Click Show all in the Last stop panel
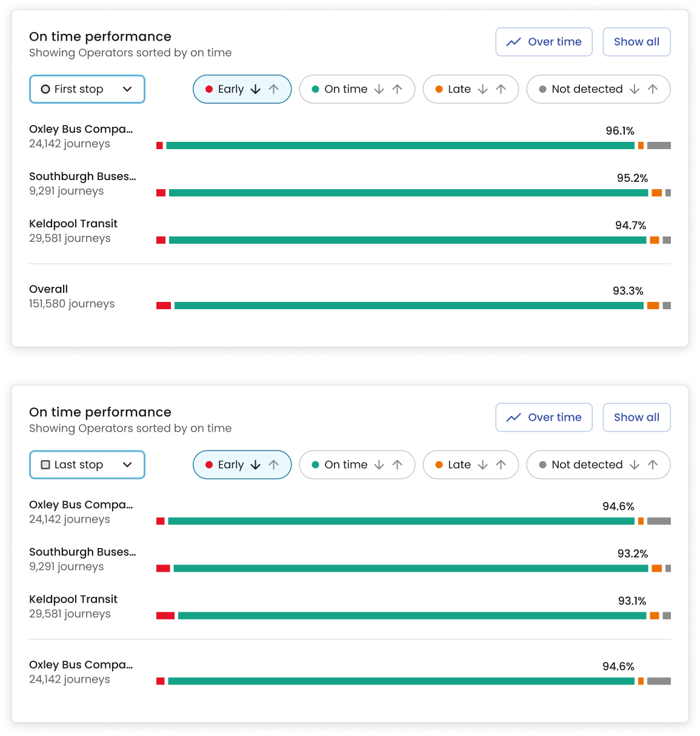700x736 pixels. click(636, 417)
